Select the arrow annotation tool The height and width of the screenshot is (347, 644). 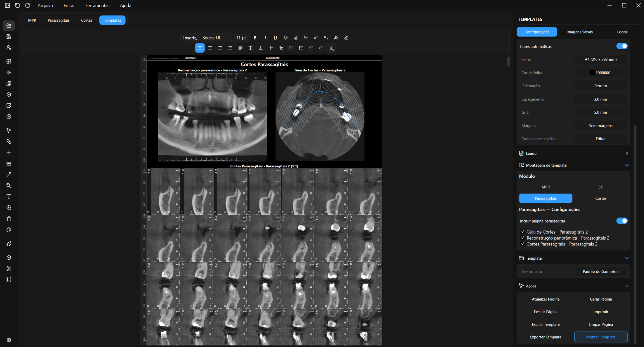point(9,175)
